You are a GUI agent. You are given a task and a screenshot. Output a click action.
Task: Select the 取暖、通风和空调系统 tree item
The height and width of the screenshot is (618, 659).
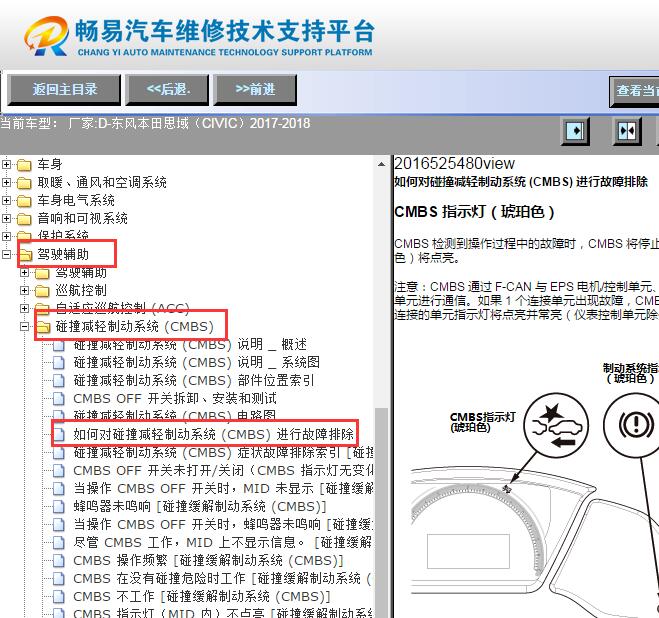click(x=102, y=182)
